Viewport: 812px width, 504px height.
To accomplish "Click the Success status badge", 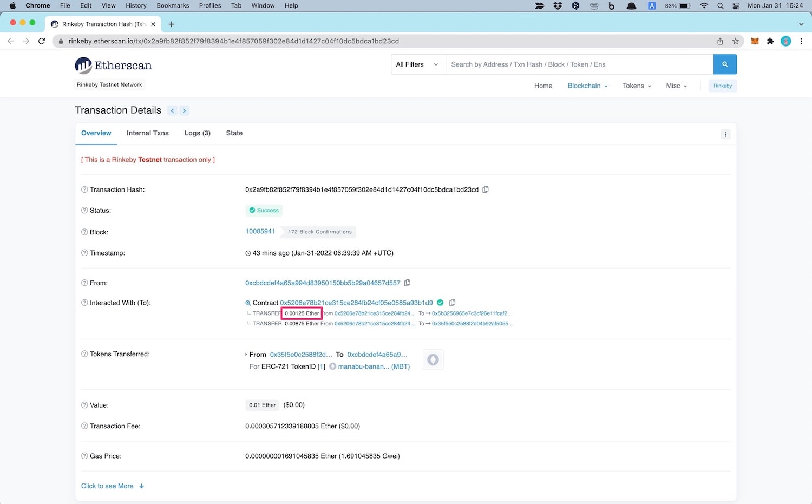I will click(x=264, y=210).
